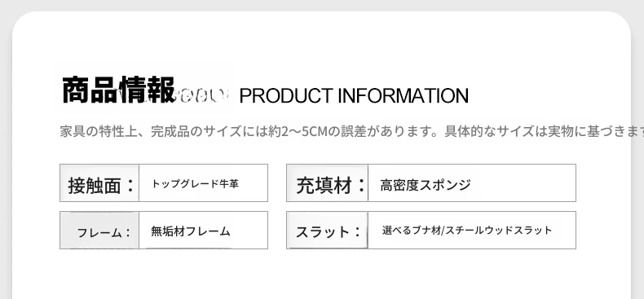Image resolution: width=644 pixels, height=299 pixels.
Task: Click the 商品情報 heading
Action: click(x=119, y=90)
